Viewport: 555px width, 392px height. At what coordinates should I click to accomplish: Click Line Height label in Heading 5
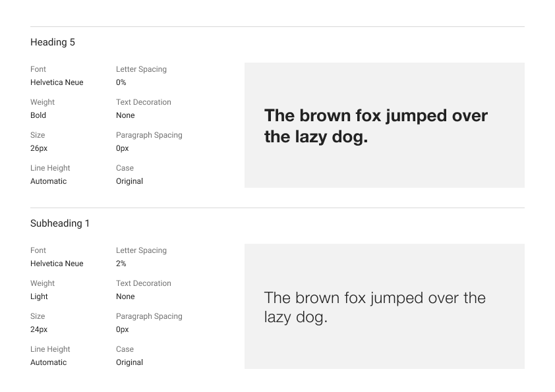tap(50, 168)
